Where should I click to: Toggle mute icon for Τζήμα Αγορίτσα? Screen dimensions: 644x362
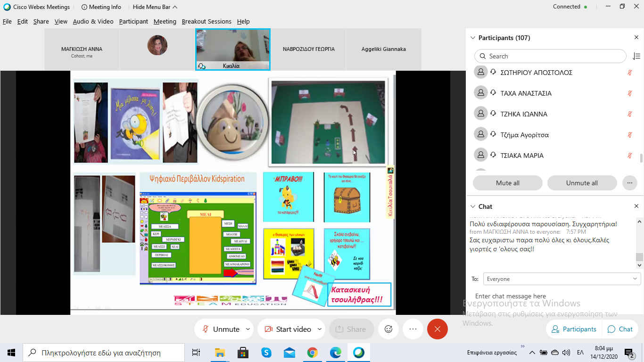click(629, 135)
